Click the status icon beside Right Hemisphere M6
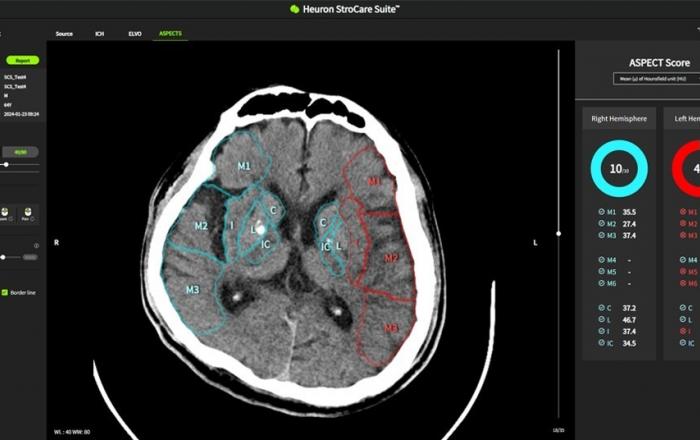Screen dimensions: 700x440 click(601, 283)
